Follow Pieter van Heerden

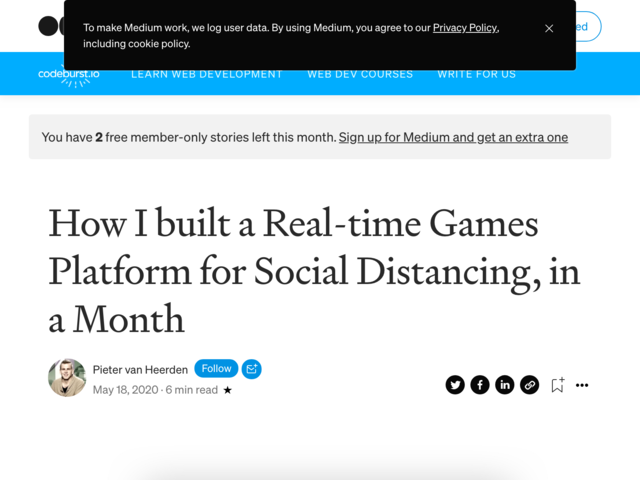point(216,369)
